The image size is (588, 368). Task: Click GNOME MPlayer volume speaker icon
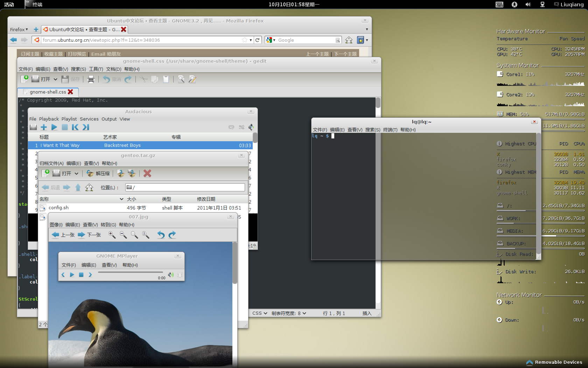171,275
